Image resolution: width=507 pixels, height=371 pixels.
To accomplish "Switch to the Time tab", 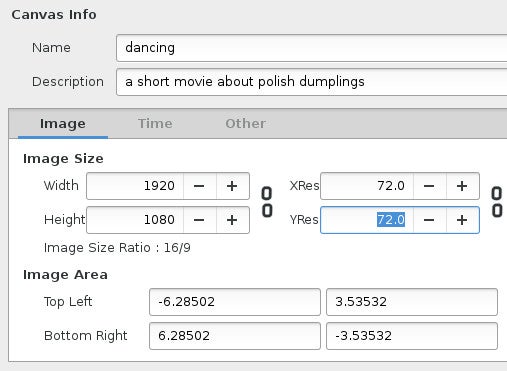I will 155,124.
